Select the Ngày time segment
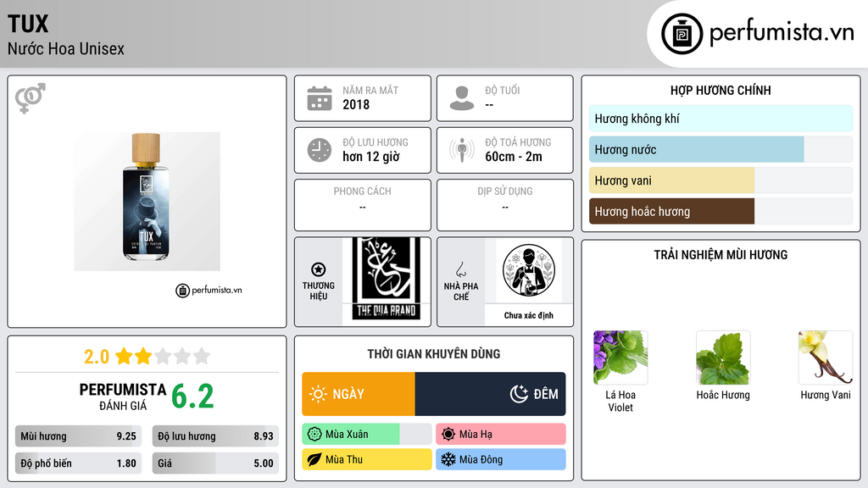This screenshot has height=488, width=868. [x=359, y=394]
